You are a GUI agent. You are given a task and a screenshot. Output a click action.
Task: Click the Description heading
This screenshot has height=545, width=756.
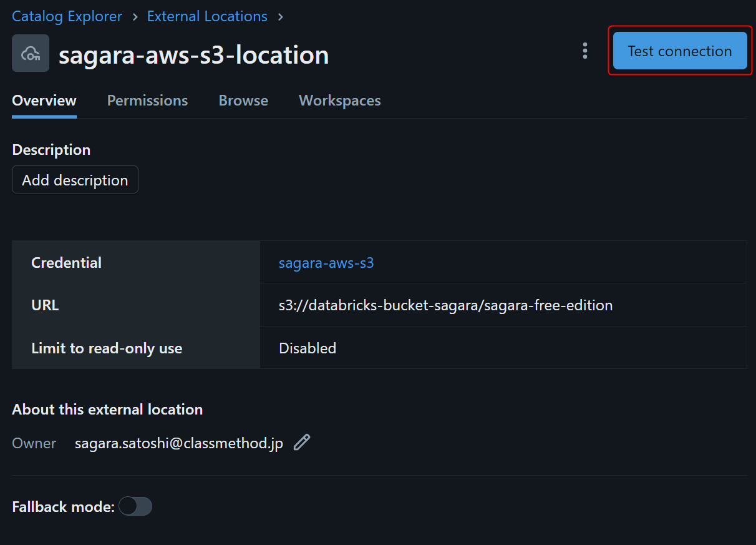pyautogui.click(x=51, y=150)
